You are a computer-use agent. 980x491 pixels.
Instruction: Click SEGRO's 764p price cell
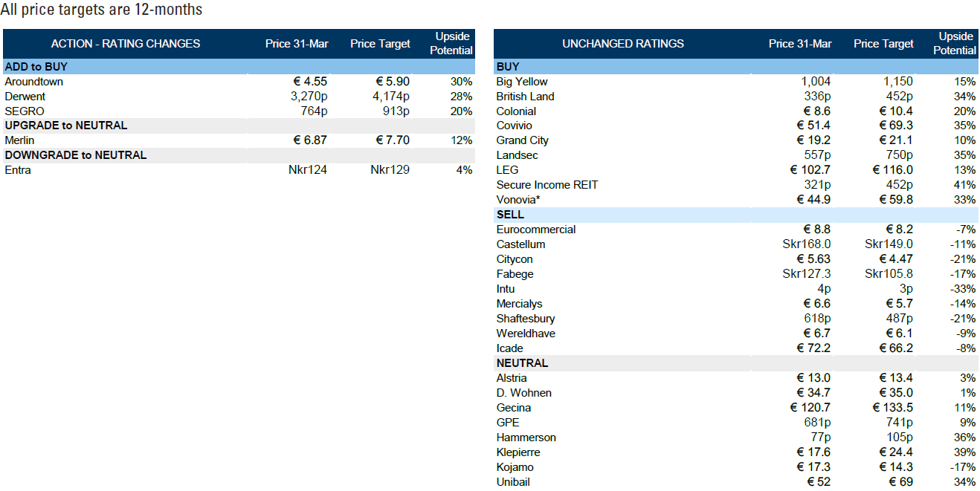(312, 111)
